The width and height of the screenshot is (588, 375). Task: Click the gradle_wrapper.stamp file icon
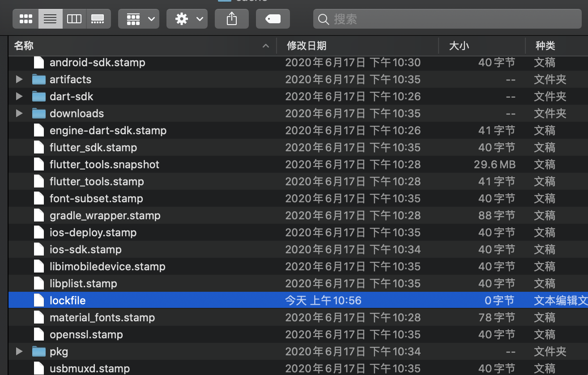39,215
